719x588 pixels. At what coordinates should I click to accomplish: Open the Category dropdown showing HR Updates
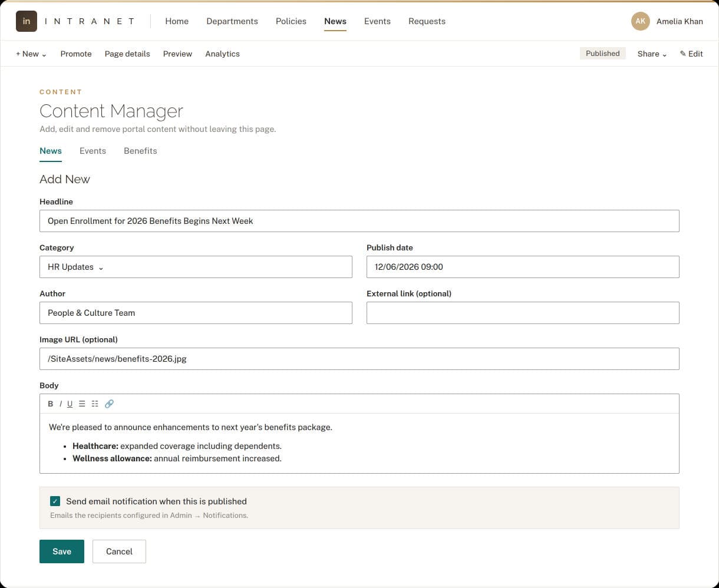[x=196, y=267]
